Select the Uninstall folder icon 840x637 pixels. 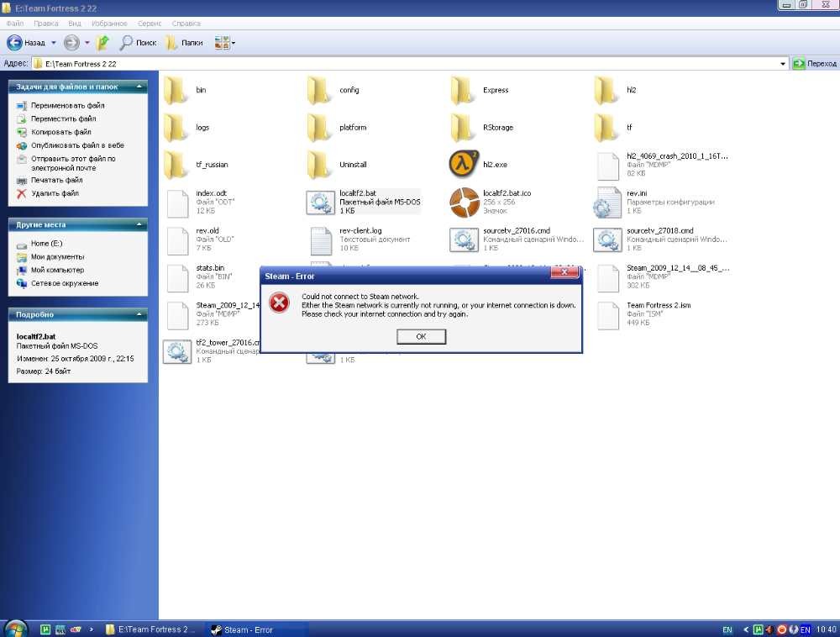318,165
